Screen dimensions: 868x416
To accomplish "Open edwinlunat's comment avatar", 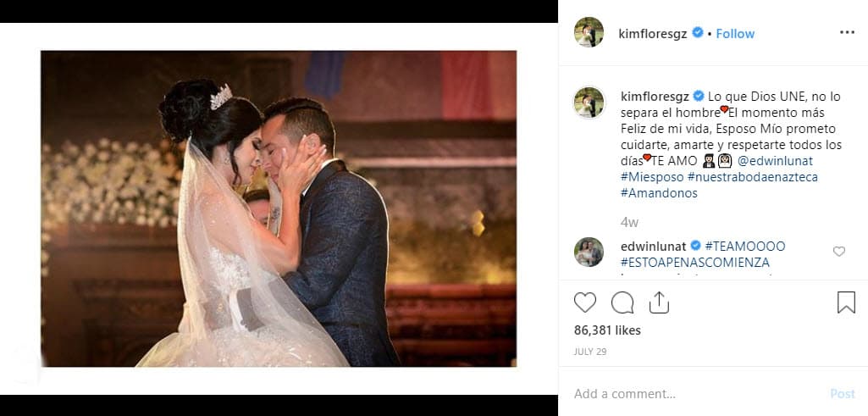I will [x=589, y=252].
